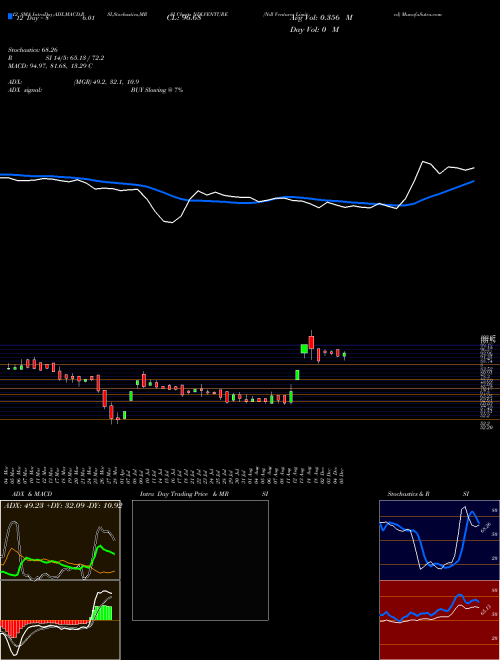Click the last green candle on the chart
500x660 pixels.
(344, 355)
